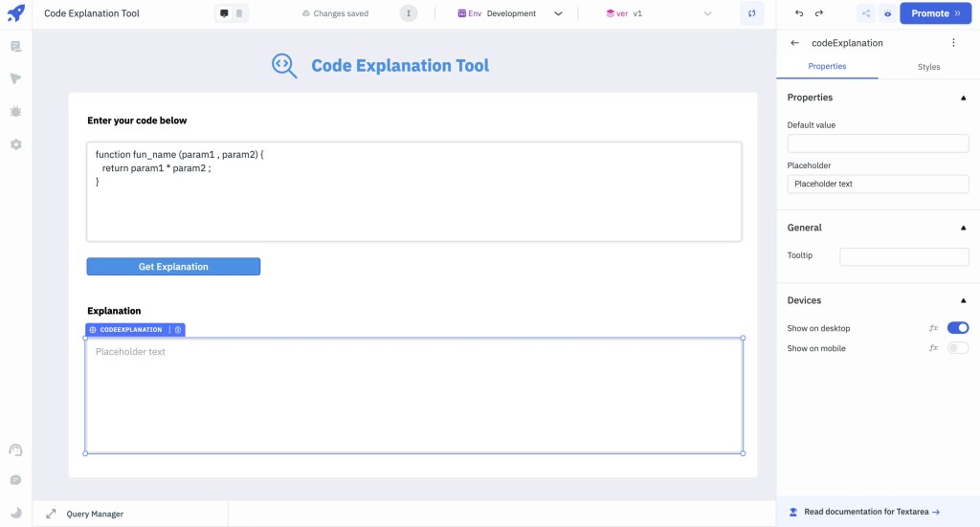Click the Code Explanation Tool heading

[400, 66]
